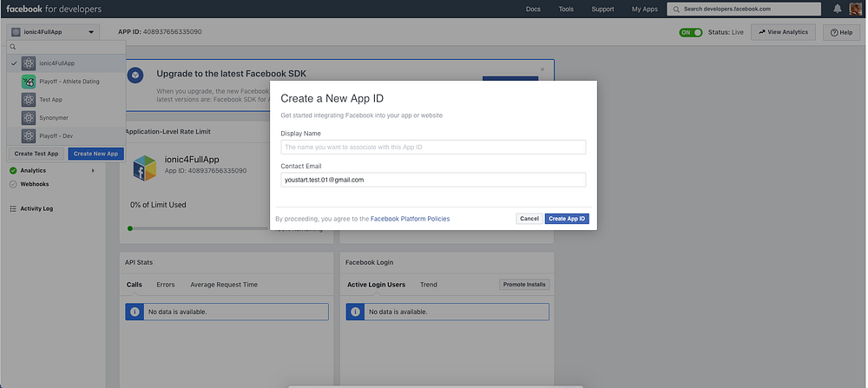Screen dimensions: 868x388
Task: Click the Facebook SDK cube icon
Action: point(135,76)
